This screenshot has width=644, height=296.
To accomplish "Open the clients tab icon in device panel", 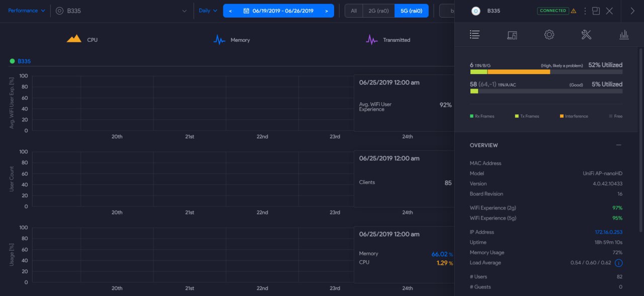I will click(512, 35).
